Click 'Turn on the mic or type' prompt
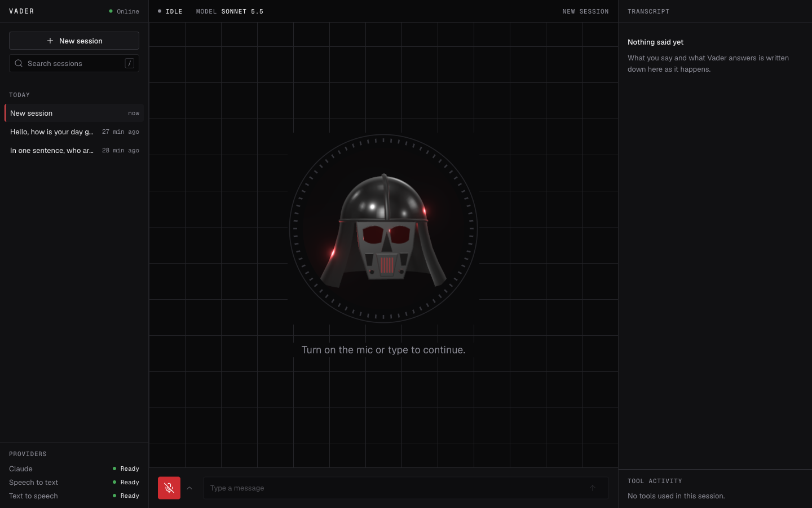This screenshot has height=508, width=812. click(x=383, y=350)
